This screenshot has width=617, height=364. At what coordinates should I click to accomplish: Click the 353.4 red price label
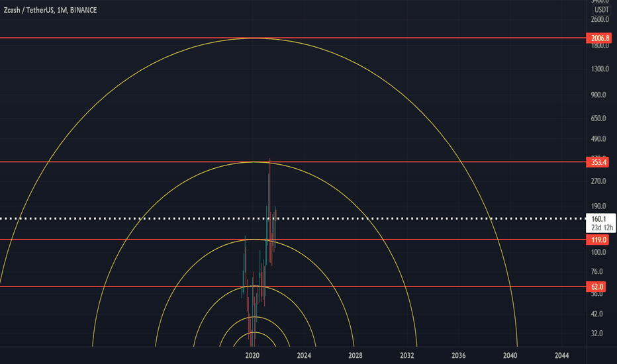tap(598, 162)
